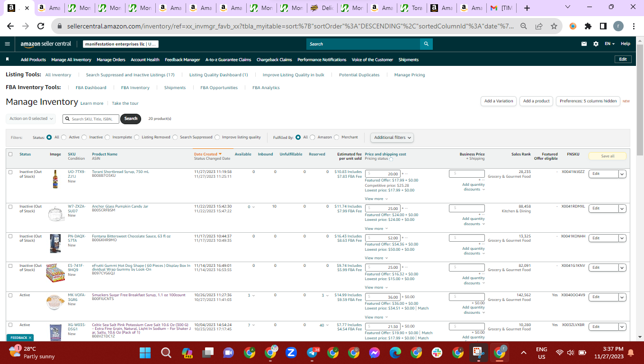
Task: Check the Torani Shortbread Syrup row checkbox
Action: click(10, 172)
